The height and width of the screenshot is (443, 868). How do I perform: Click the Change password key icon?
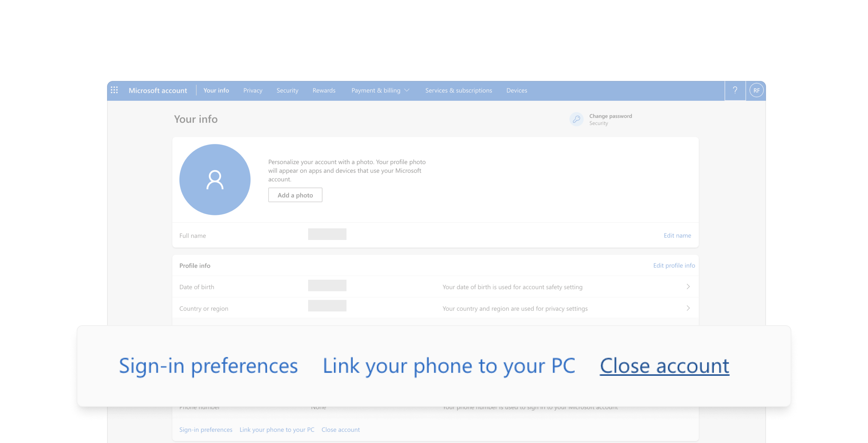pyautogui.click(x=576, y=119)
